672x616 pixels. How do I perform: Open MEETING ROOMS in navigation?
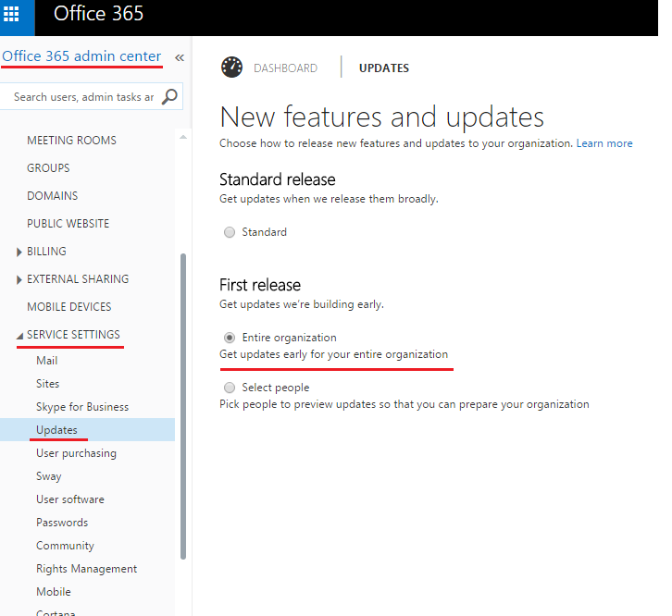(71, 140)
